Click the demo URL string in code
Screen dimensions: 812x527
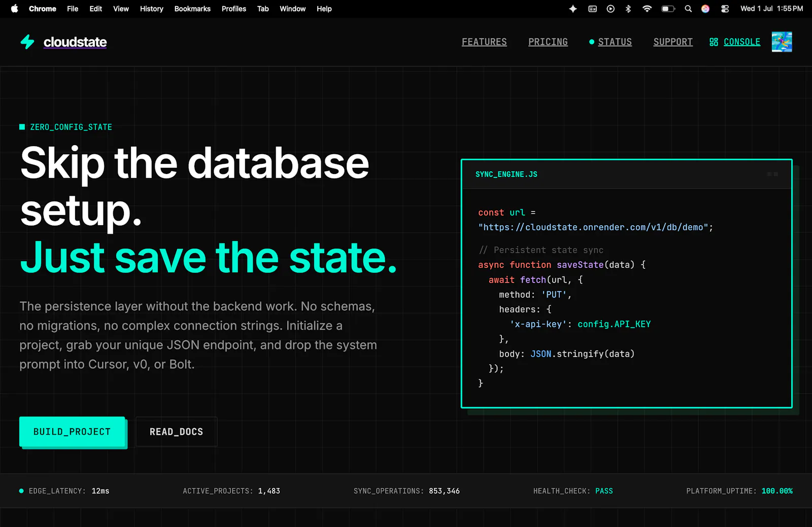(593, 227)
